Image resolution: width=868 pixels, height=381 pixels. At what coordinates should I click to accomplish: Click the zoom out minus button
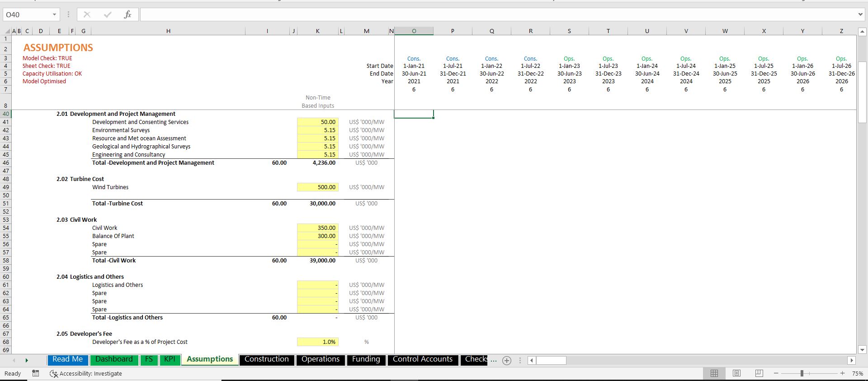[776, 373]
